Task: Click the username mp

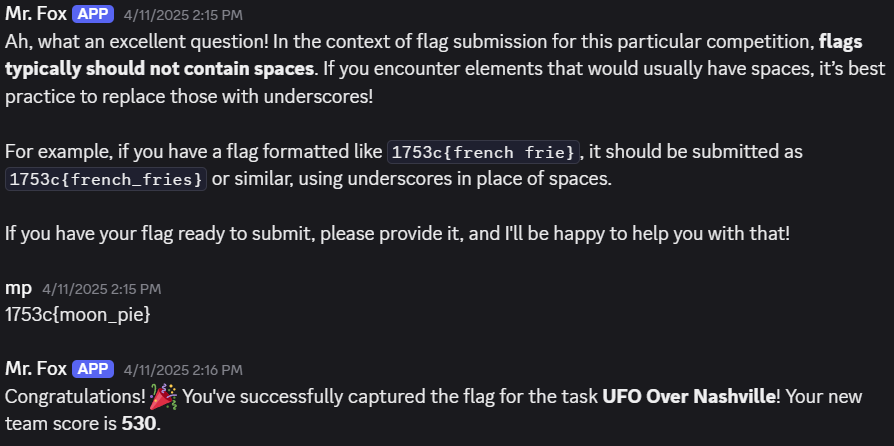Action: pyautogui.click(x=18, y=288)
